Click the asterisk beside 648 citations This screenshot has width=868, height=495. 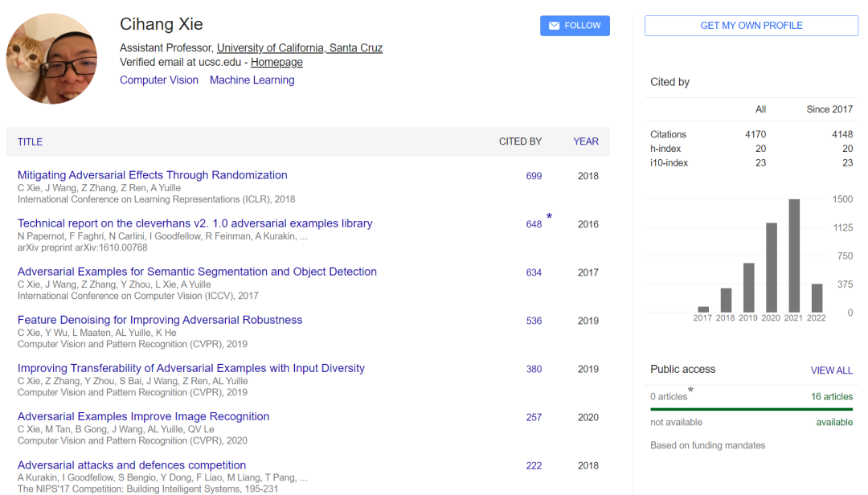click(549, 217)
